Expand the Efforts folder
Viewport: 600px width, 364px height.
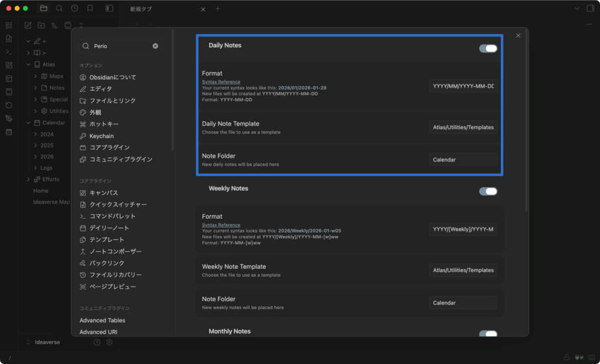[28, 179]
